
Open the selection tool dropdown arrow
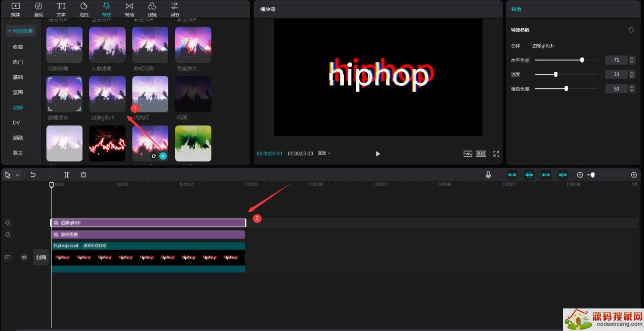17,175
